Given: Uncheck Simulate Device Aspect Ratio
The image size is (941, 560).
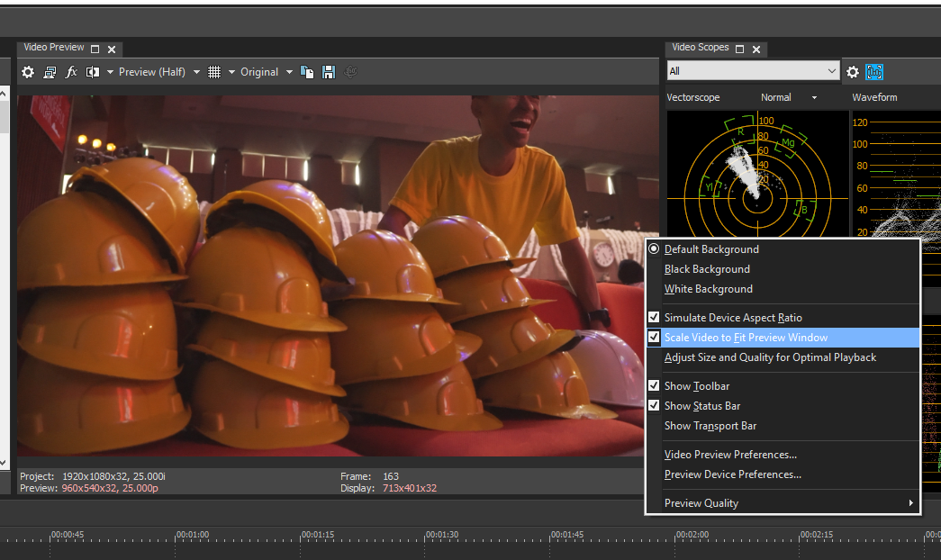Looking at the screenshot, I should (x=732, y=318).
